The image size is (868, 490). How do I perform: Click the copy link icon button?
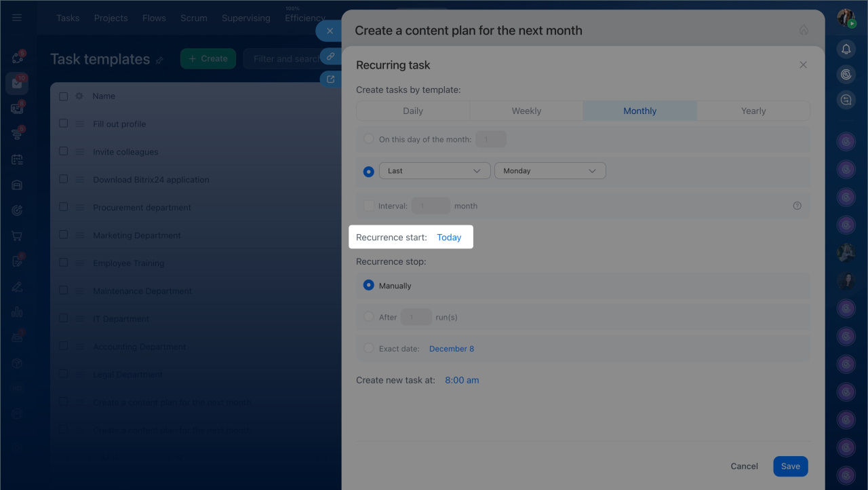[330, 57]
